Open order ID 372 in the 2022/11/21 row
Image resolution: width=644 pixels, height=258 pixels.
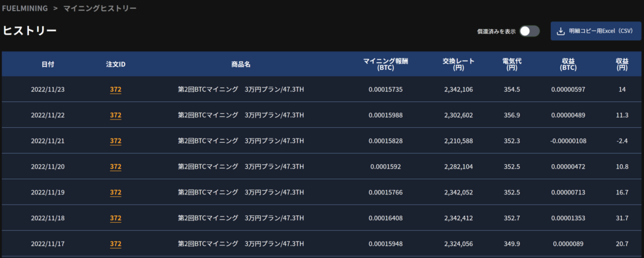116,141
